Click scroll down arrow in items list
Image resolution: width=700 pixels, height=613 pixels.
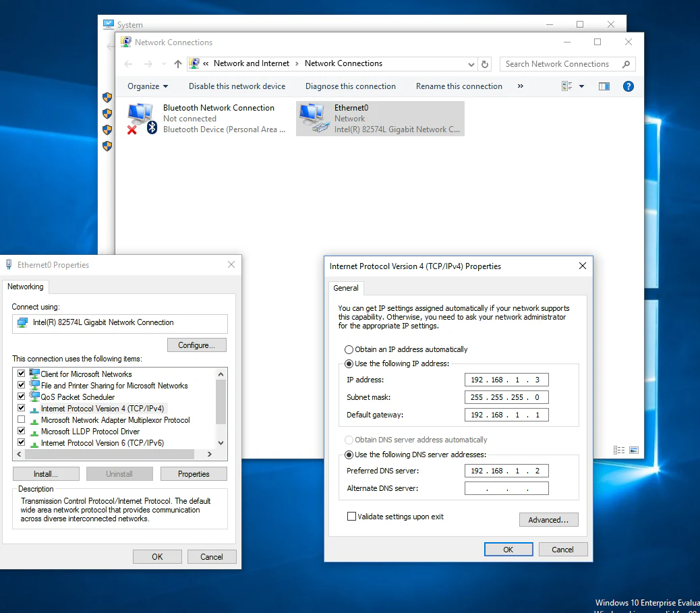[221, 443]
